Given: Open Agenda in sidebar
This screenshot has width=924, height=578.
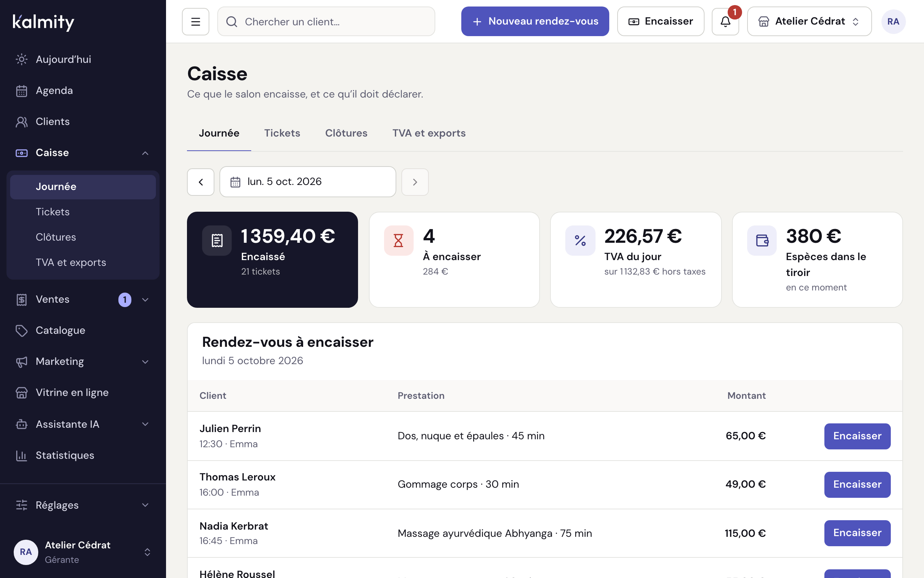Looking at the screenshot, I should (83, 91).
